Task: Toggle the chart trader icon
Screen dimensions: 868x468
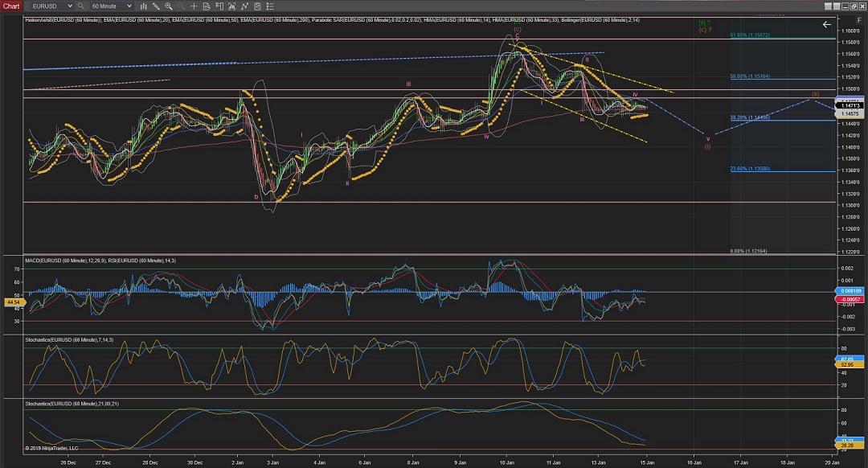Action: [x=219, y=6]
